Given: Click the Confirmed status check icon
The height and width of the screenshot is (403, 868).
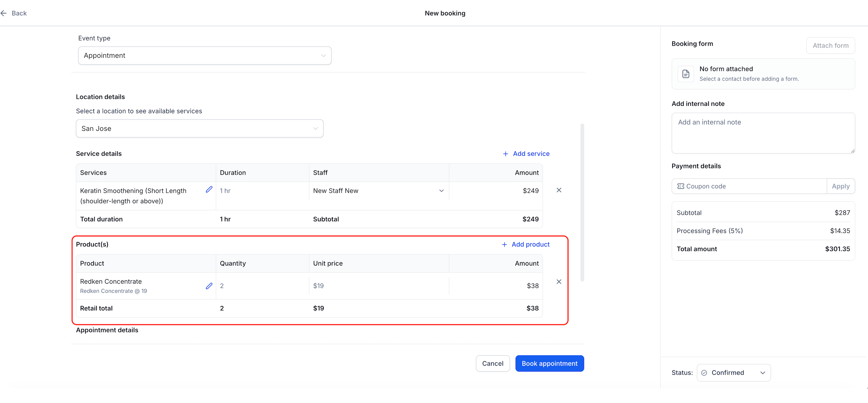Looking at the screenshot, I should click(704, 373).
